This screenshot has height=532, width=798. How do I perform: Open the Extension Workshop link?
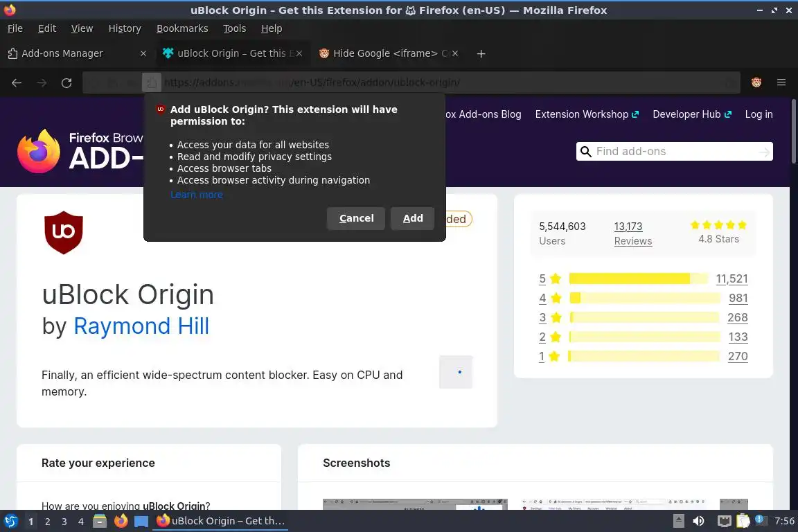click(587, 114)
